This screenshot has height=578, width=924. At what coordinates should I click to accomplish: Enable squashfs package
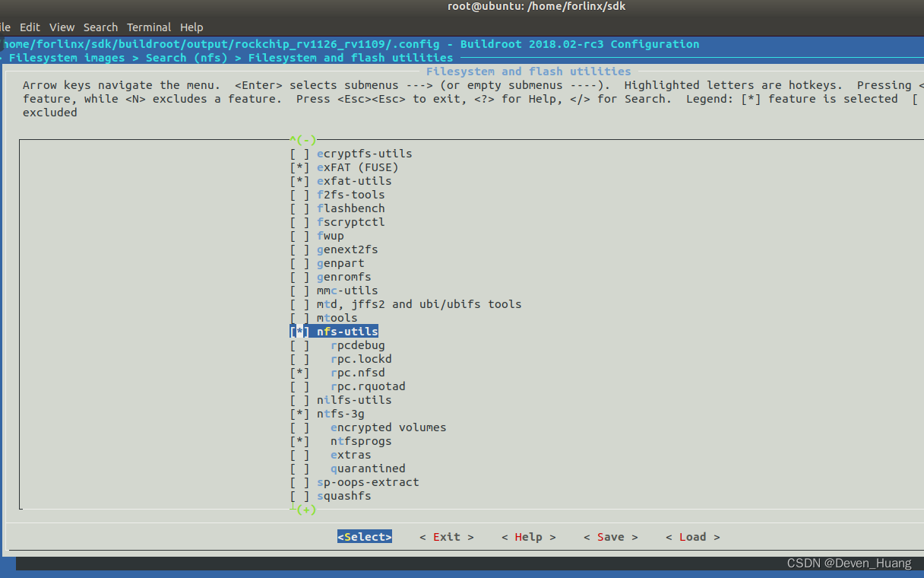pyautogui.click(x=299, y=496)
